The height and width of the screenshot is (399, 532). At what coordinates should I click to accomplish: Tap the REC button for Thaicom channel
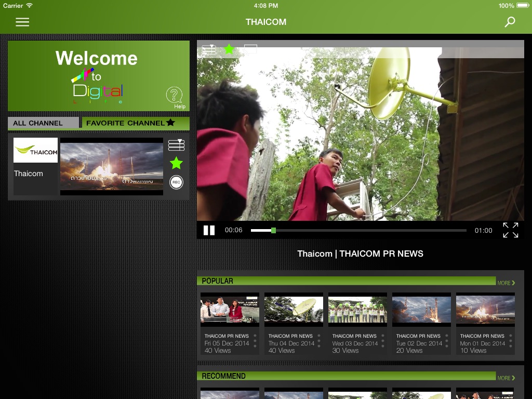[177, 182]
